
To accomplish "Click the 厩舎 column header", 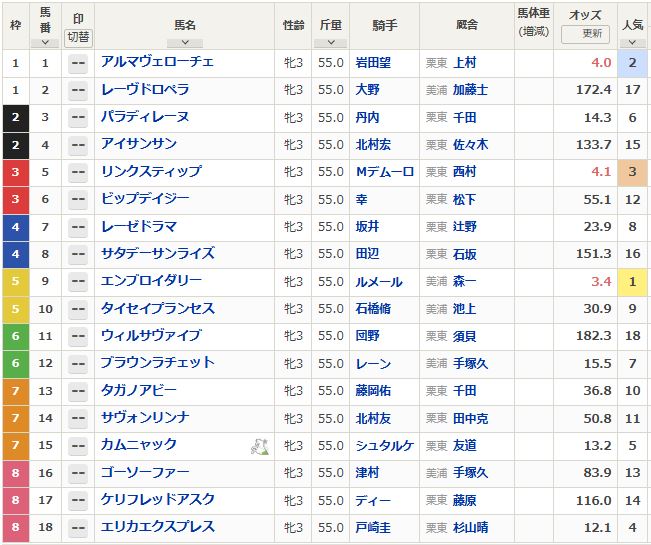I will coord(467,25).
